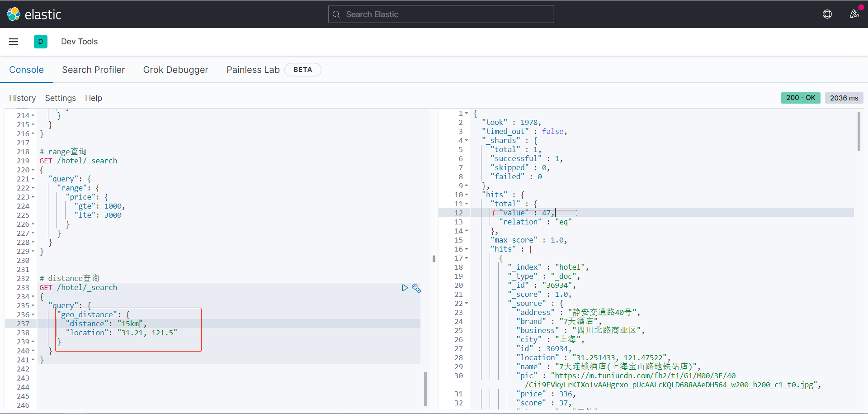Open the wrench actions menu for request

click(416, 288)
